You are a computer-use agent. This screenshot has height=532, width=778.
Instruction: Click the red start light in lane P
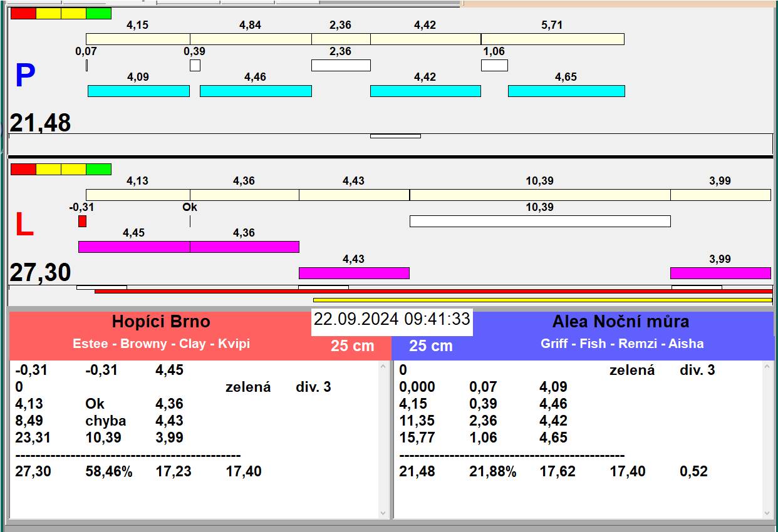(x=23, y=14)
